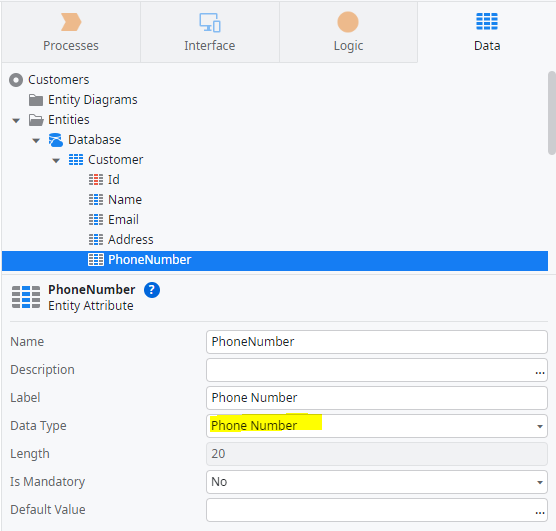
Task: Select Entities in the tree
Action: click(x=69, y=120)
